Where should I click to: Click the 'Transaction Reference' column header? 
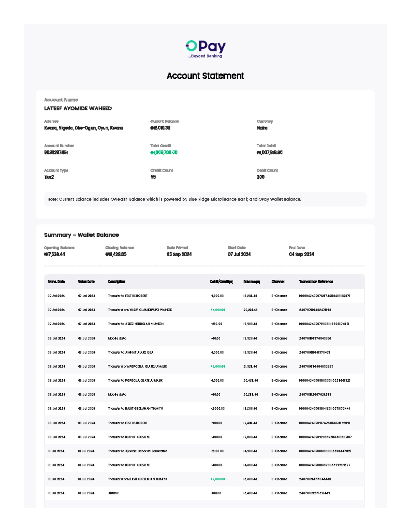pos(316,282)
